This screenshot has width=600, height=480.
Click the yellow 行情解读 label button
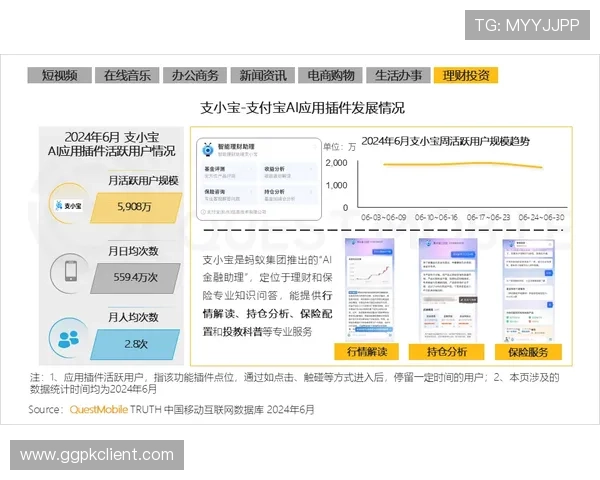click(367, 351)
